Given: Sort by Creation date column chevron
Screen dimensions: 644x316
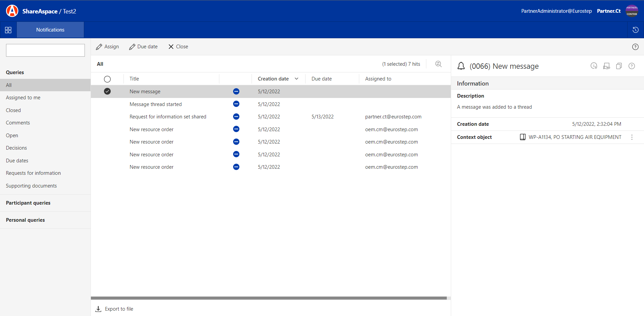Looking at the screenshot, I should coord(297,79).
